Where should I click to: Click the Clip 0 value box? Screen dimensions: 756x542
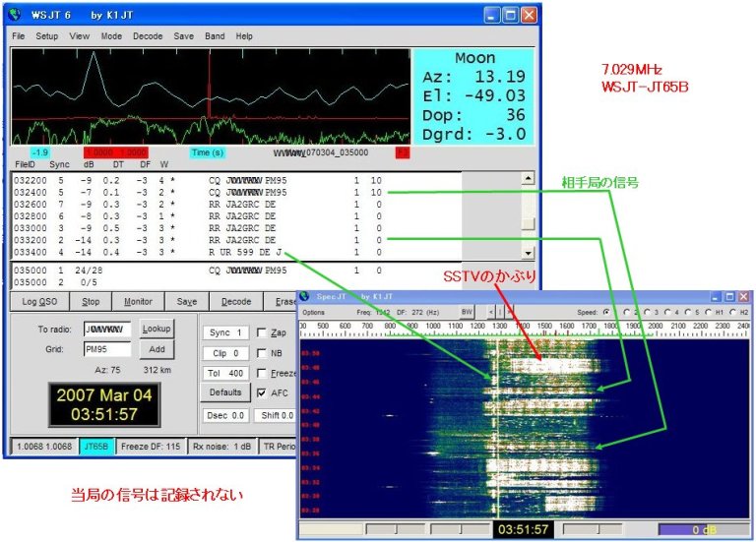point(225,353)
